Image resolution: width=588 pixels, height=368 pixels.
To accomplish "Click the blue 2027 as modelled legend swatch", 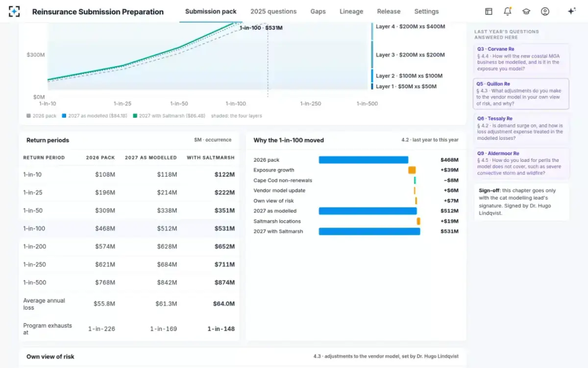I will point(64,116).
